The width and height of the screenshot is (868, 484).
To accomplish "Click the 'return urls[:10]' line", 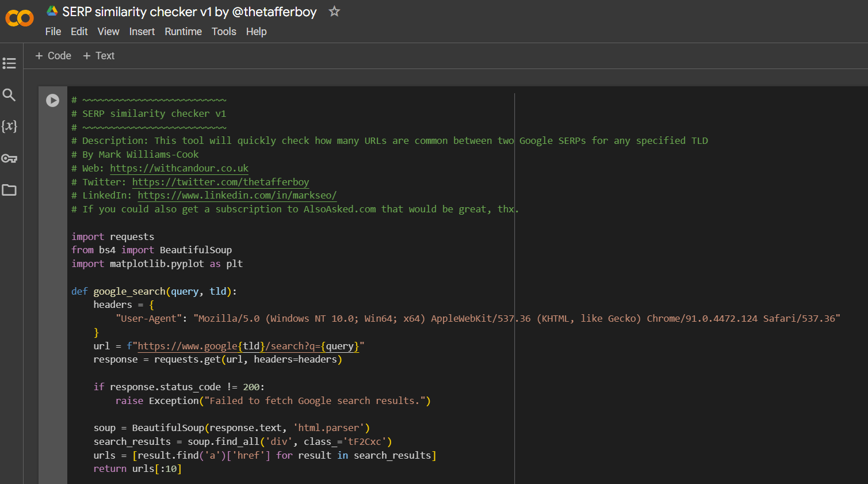I will 137,469.
